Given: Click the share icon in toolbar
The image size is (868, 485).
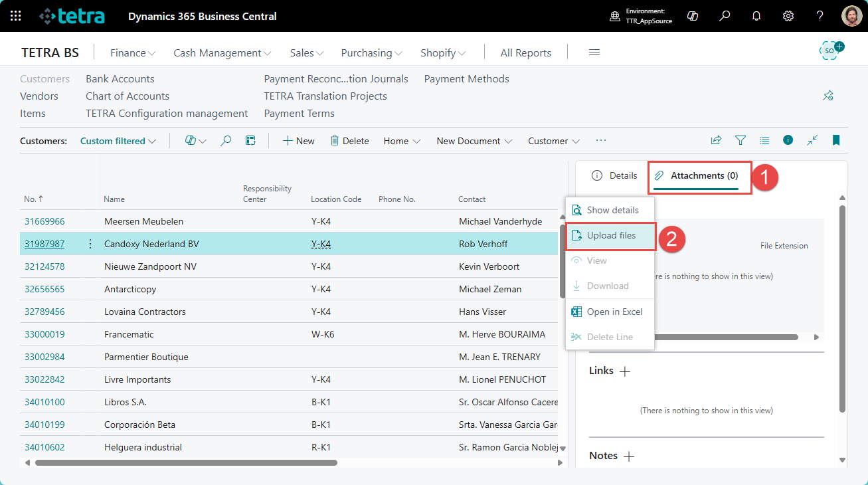Looking at the screenshot, I should coord(716,140).
